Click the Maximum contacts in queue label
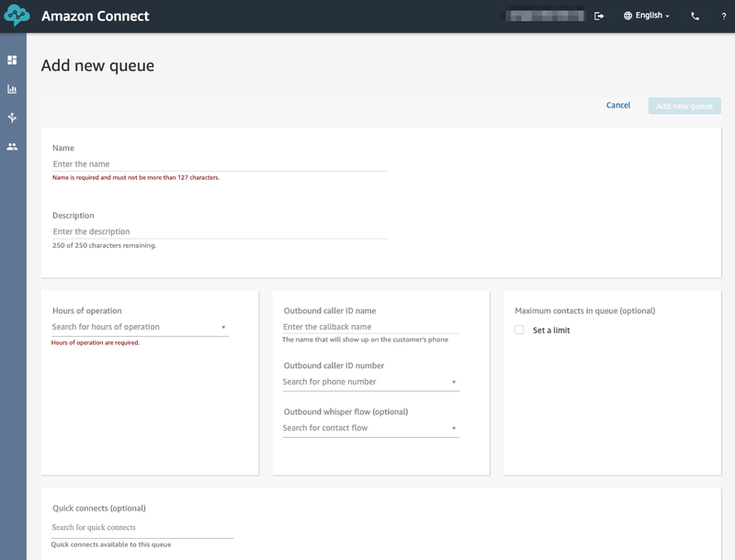This screenshot has width=735, height=560. click(x=585, y=311)
